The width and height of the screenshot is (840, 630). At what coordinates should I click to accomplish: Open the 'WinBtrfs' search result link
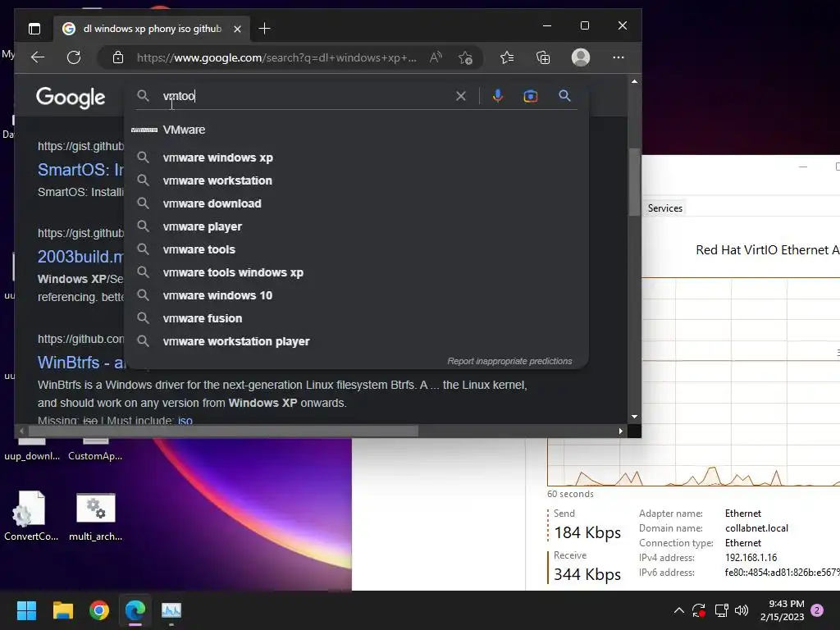pos(80,363)
